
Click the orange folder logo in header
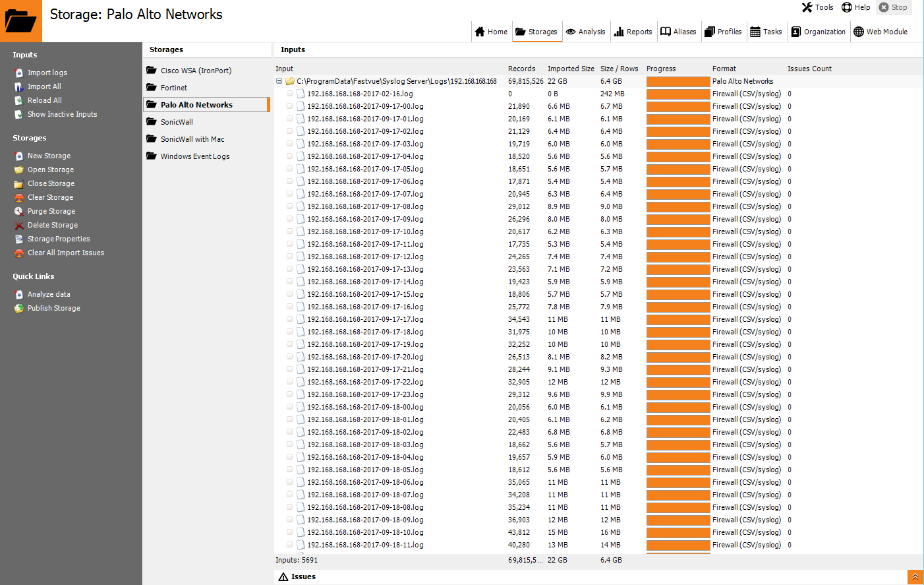21,21
